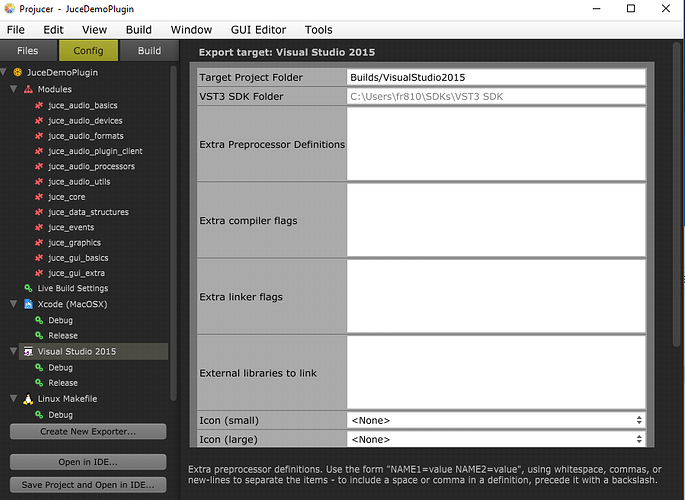Select the juce_core module icon

[39, 197]
